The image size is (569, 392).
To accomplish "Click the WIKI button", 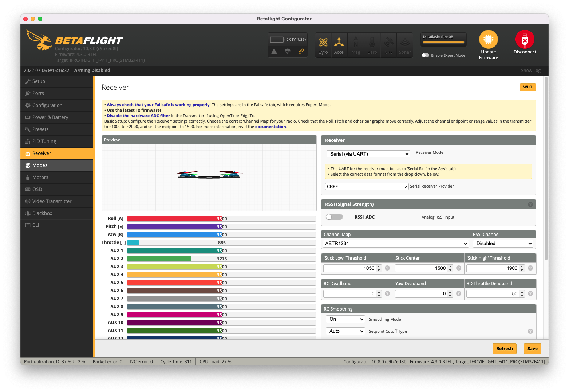I will coord(527,87).
